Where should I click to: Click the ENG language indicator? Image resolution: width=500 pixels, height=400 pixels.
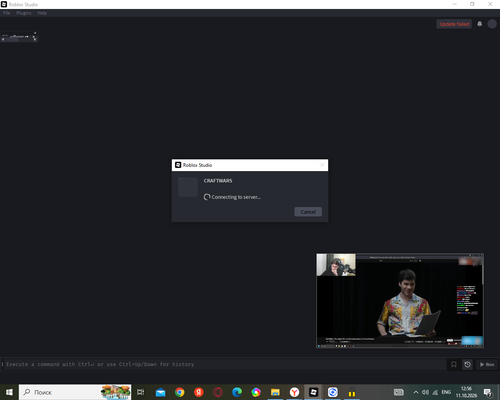[446, 392]
